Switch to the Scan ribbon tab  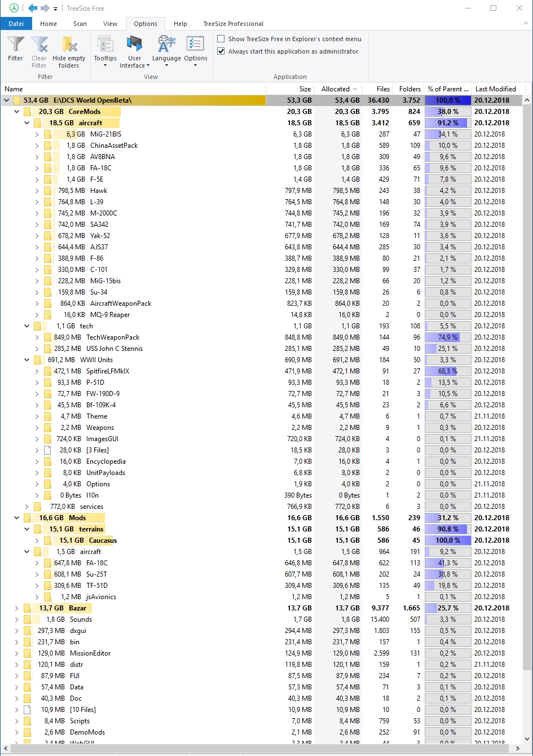tap(80, 24)
